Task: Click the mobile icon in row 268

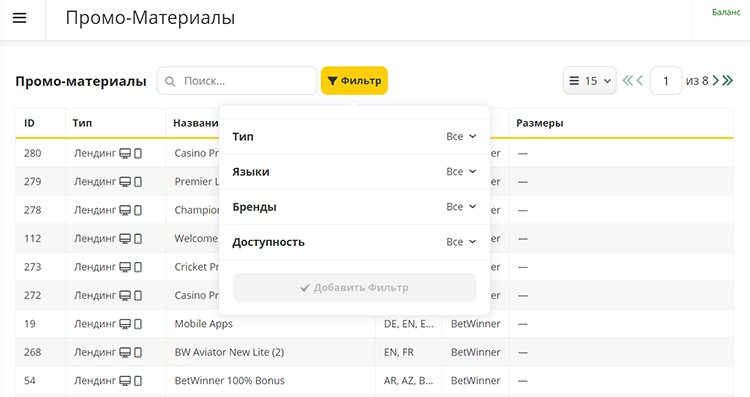Action: (x=138, y=353)
